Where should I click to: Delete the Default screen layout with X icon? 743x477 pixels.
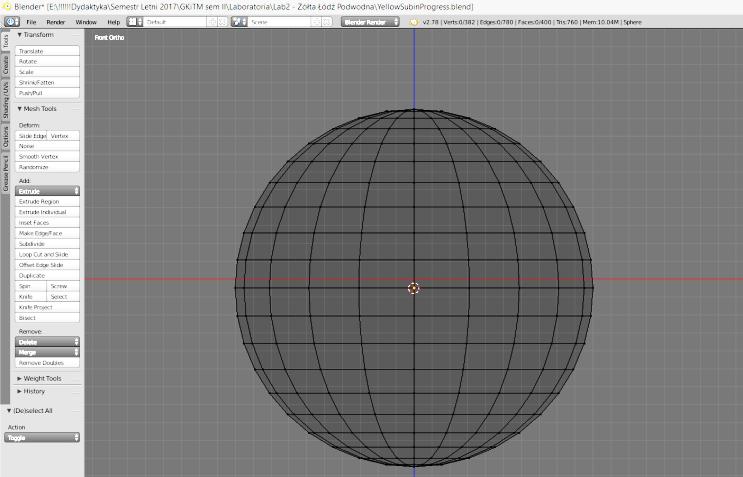(222, 22)
